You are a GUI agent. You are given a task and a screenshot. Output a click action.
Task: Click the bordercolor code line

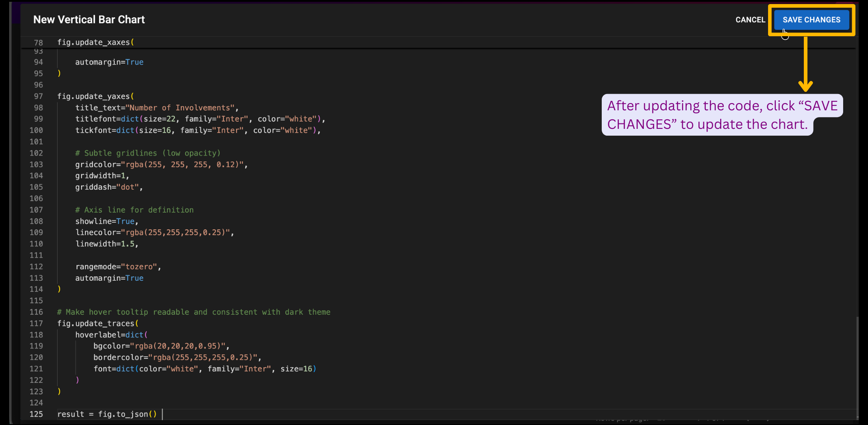coord(177,357)
